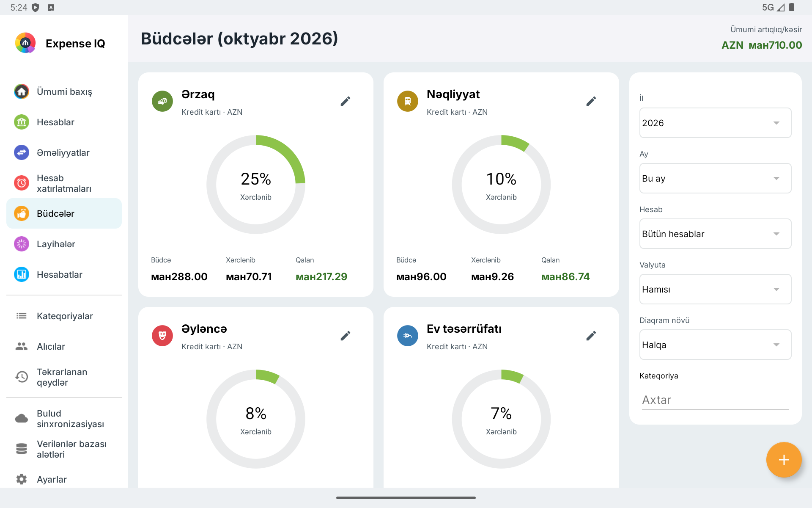The height and width of the screenshot is (508, 812).
Task: Expand the Valyuta dropdown set to Hamısı
Action: point(715,289)
